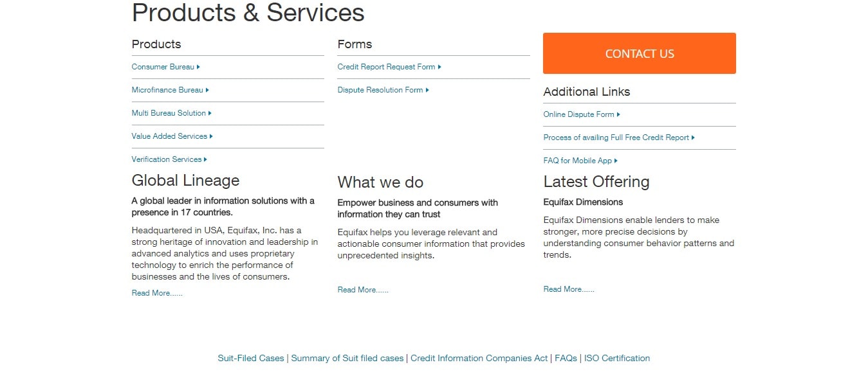
Task: Go to the Microfinance Bureau page
Action: pos(171,90)
